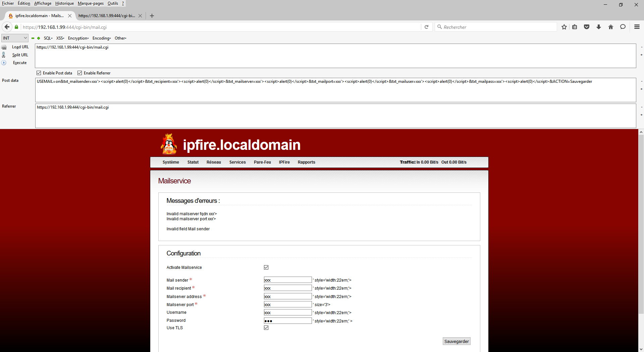Enlarge the Referrer box with plus
This screenshot has width=644, height=352.
642,115
